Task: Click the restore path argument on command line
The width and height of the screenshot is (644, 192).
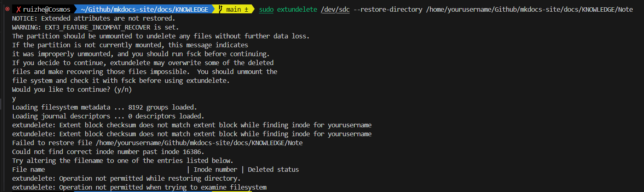Action: click(529, 9)
